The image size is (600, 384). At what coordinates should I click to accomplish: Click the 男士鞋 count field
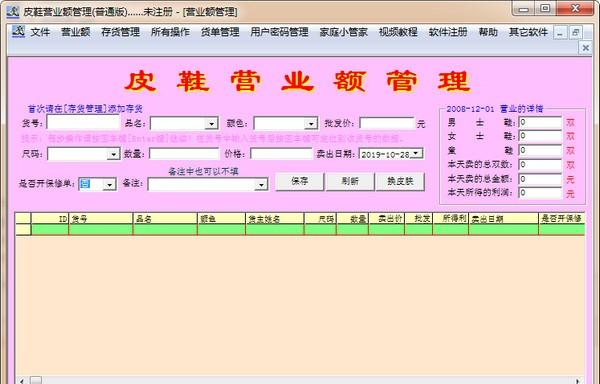tap(540, 122)
